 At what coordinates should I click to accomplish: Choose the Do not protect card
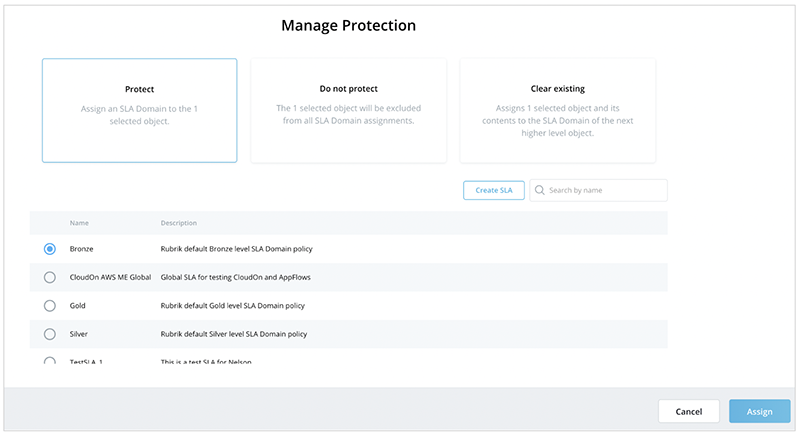click(x=348, y=110)
